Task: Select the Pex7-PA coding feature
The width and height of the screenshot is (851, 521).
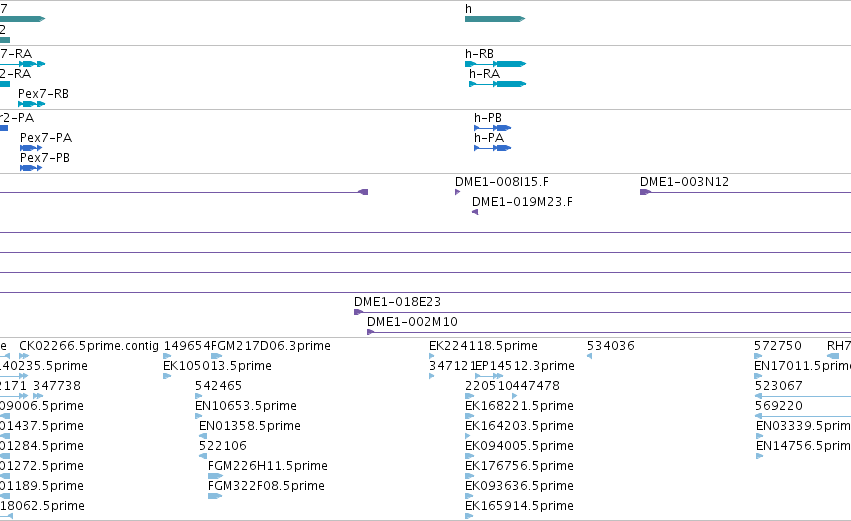Action: point(31,148)
